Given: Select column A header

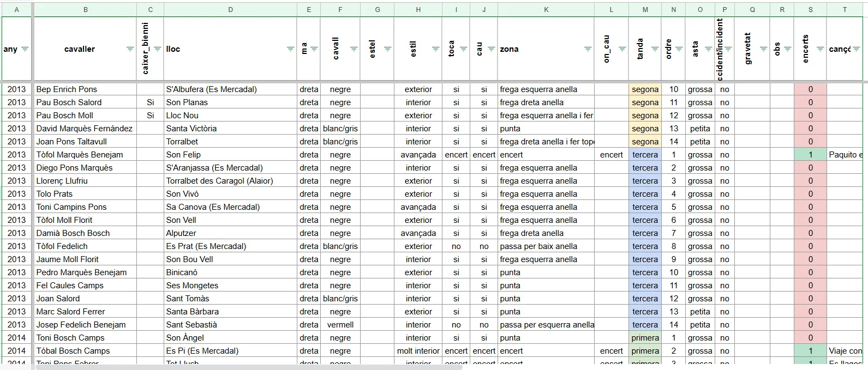Looking at the screenshot, I should [x=16, y=10].
